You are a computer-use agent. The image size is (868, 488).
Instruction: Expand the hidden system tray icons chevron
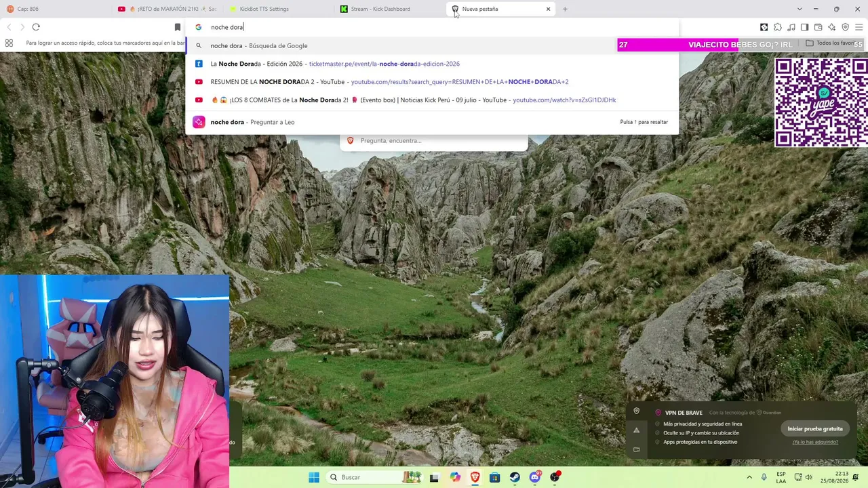(x=749, y=477)
